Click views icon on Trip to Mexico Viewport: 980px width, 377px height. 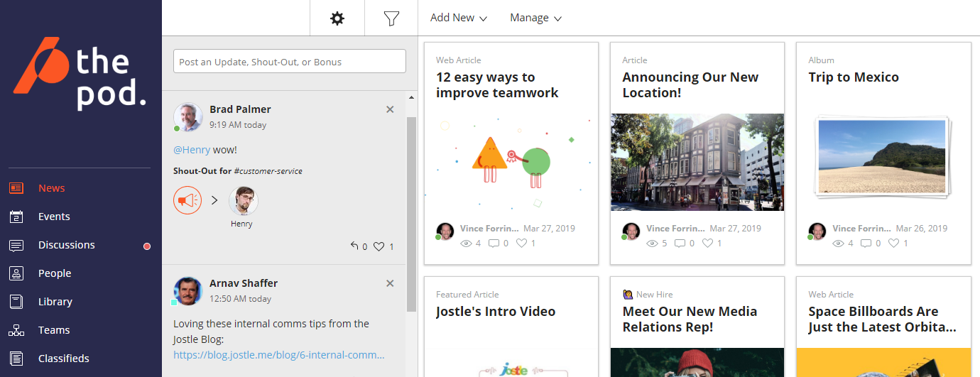(839, 243)
